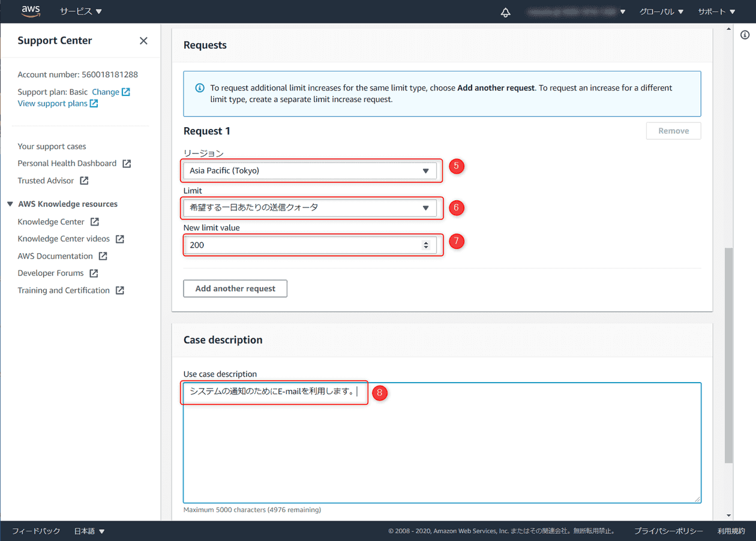Open the グローバル region selector

click(660, 11)
